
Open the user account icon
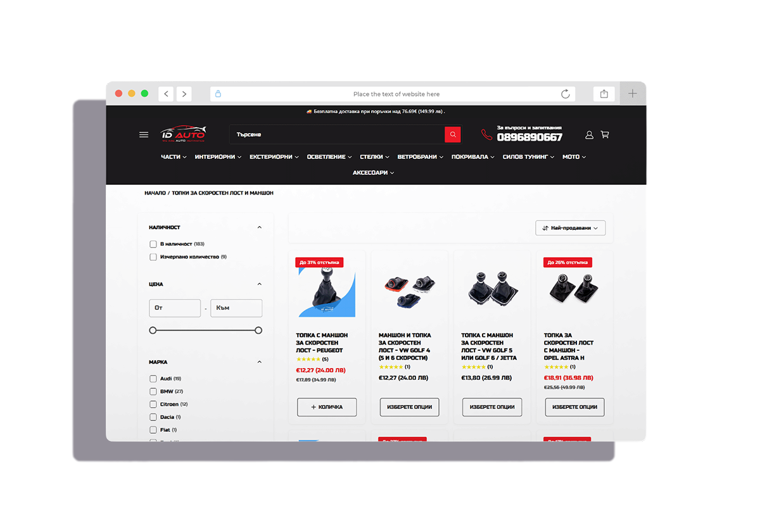coord(589,135)
